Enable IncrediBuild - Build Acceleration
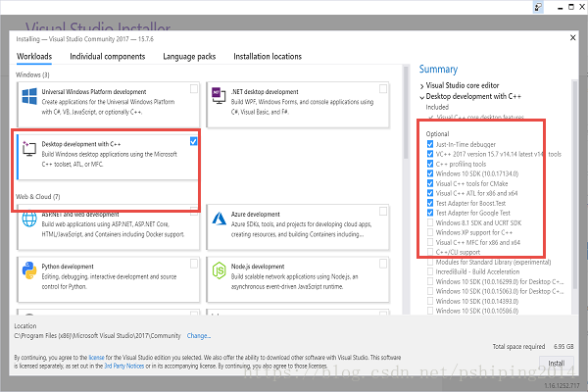The image size is (588, 392). (430, 271)
